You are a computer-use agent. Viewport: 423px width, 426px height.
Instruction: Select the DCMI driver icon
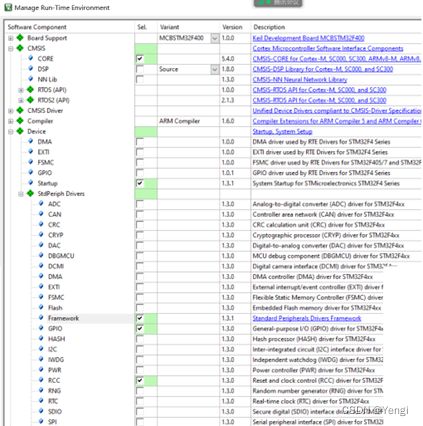[41, 266]
